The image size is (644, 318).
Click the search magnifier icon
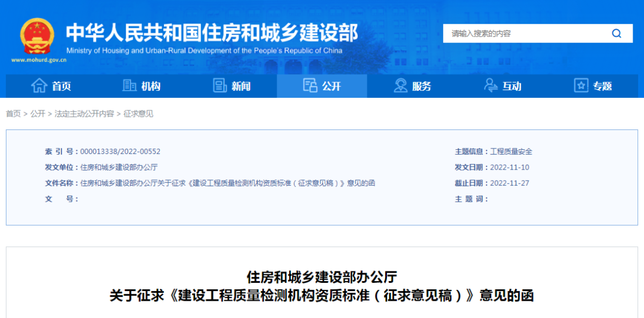pyautogui.click(x=617, y=33)
